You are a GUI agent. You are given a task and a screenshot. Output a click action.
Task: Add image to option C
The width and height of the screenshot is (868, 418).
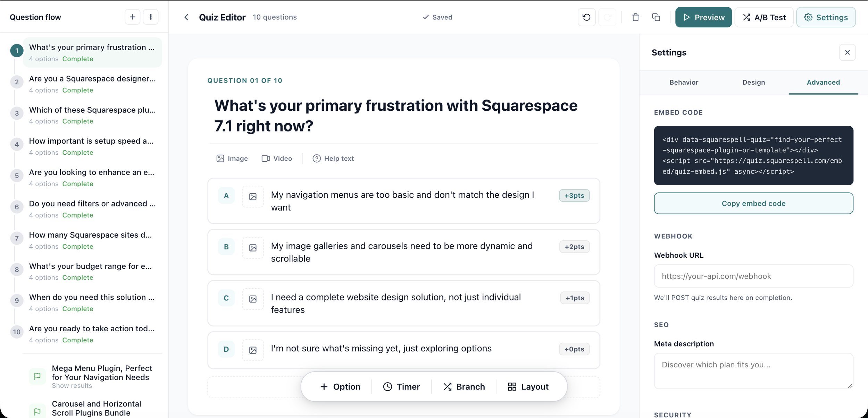tap(253, 299)
